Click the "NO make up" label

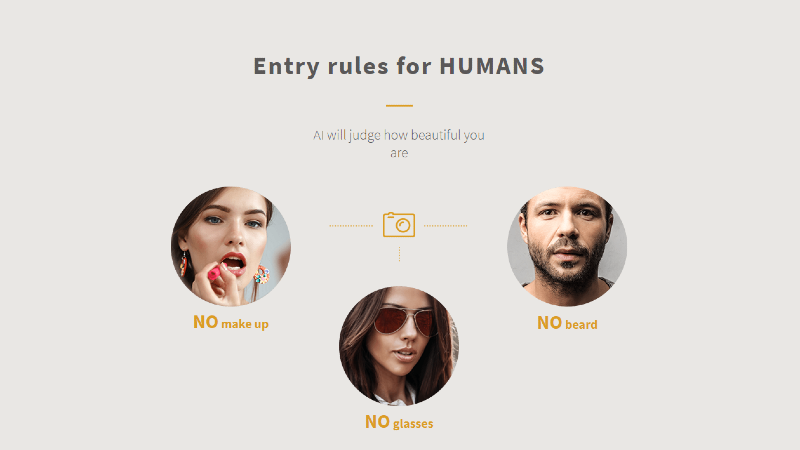[231, 322]
